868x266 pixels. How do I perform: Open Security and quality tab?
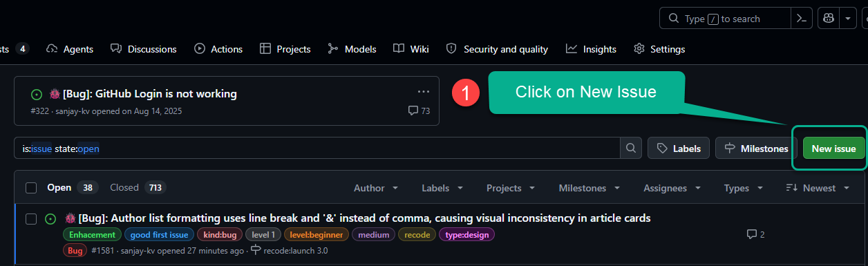coord(498,49)
